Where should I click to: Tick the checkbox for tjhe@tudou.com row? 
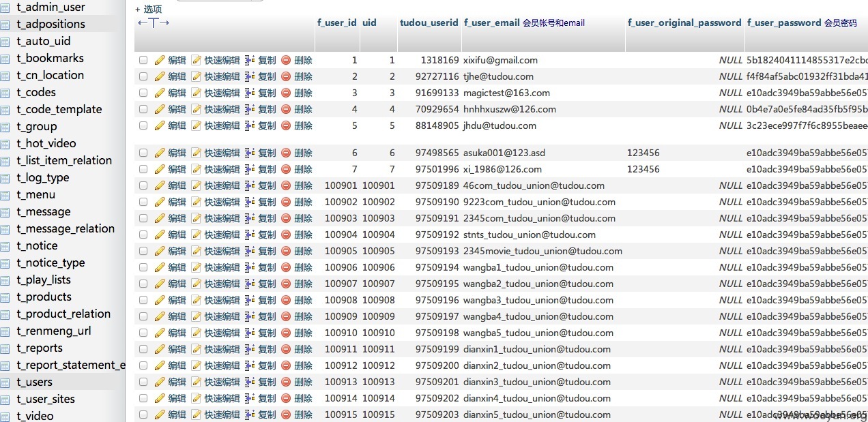tap(143, 76)
